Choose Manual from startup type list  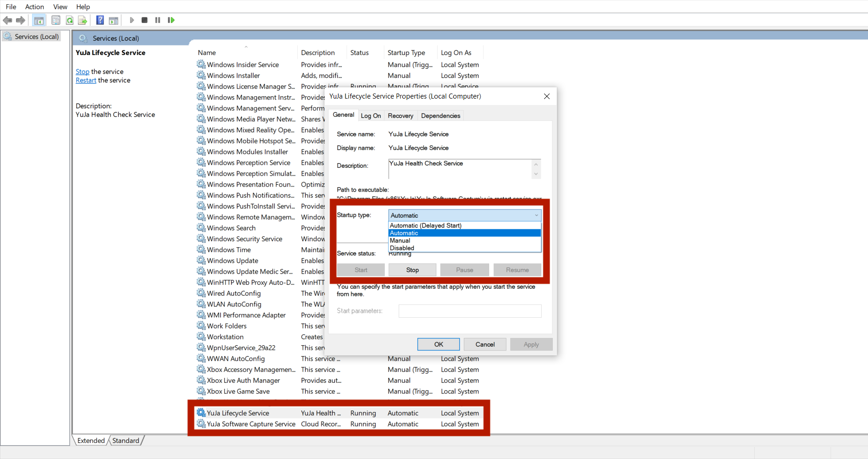[465, 240]
